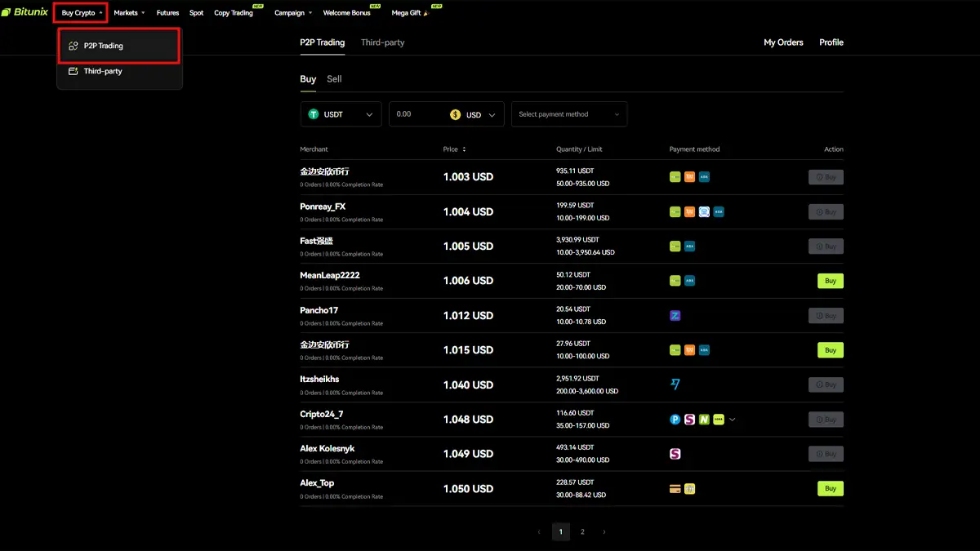Sort offers by the Price column
Viewport: 980px width, 551px height.
click(x=455, y=149)
